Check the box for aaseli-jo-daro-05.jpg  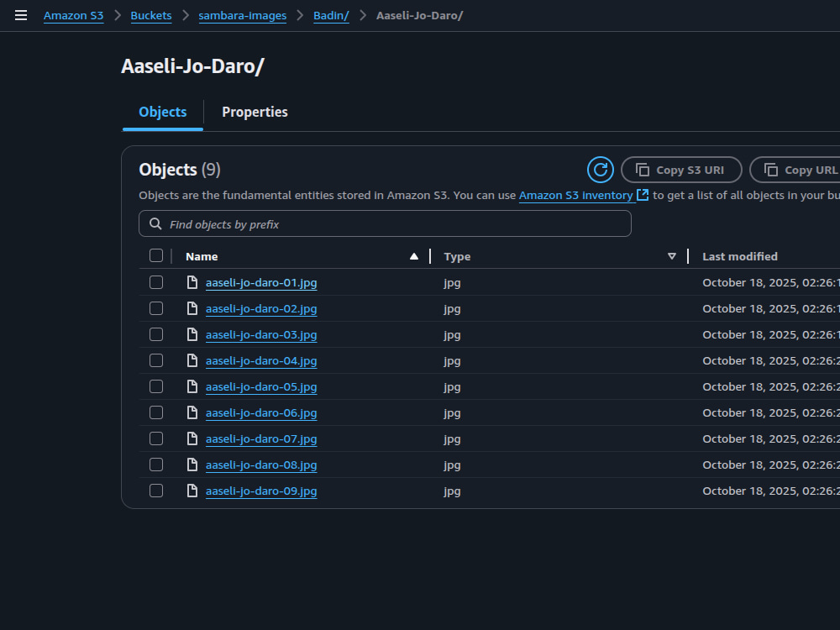[156, 386]
